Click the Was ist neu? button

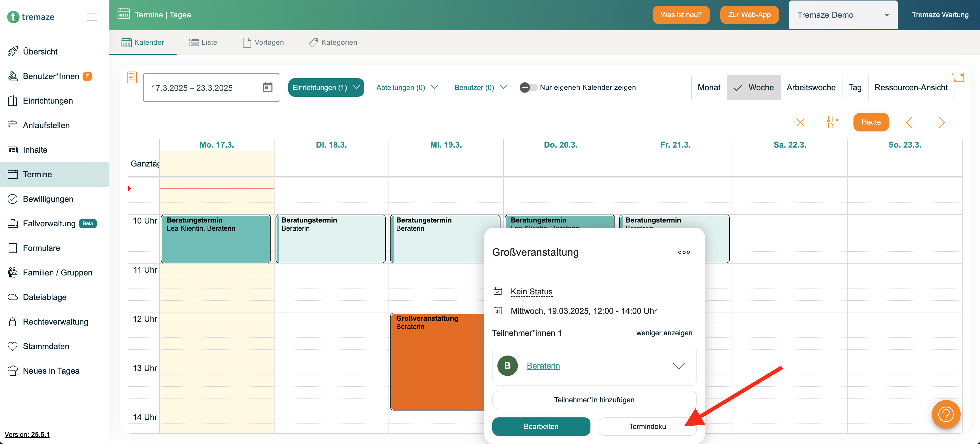click(x=681, y=15)
